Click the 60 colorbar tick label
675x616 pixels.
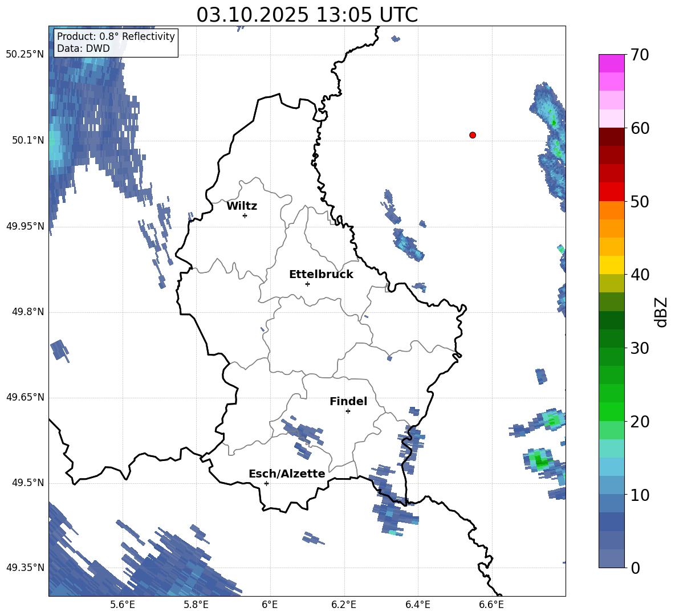click(x=640, y=128)
